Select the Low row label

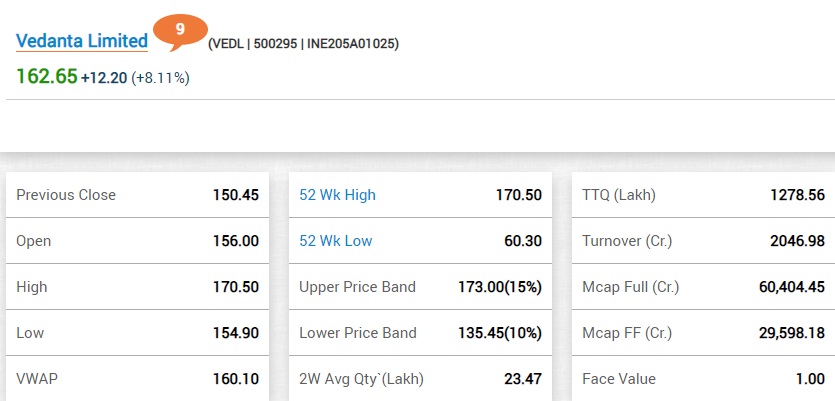(x=30, y=333)
